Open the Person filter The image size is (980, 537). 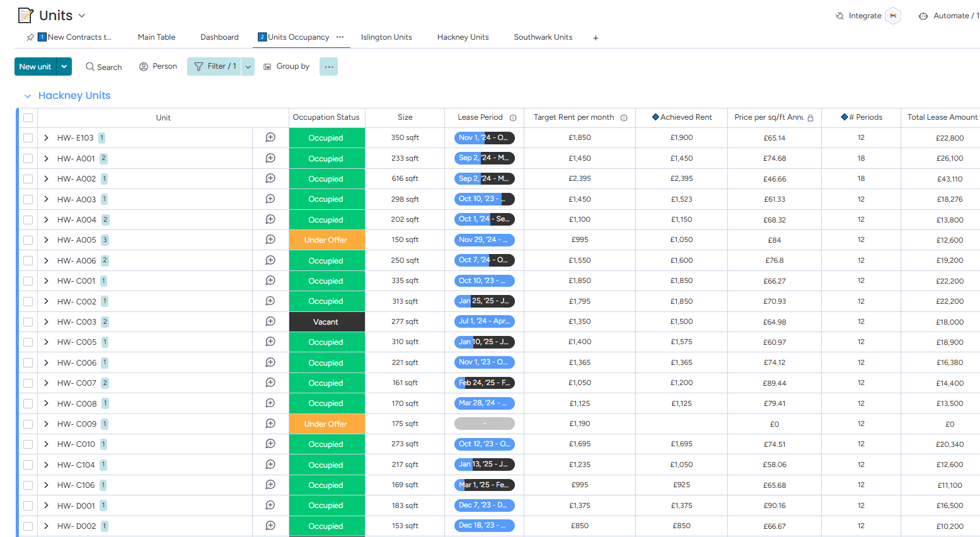(x=158, y=66)
